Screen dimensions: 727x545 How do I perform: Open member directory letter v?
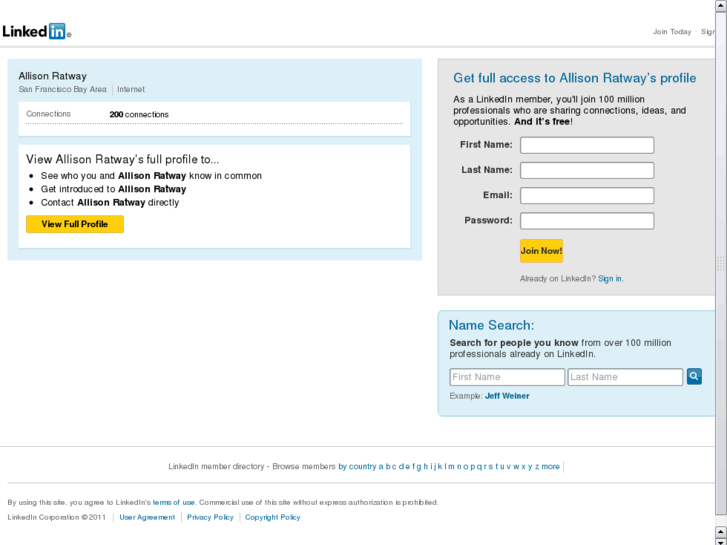point(509,467)
